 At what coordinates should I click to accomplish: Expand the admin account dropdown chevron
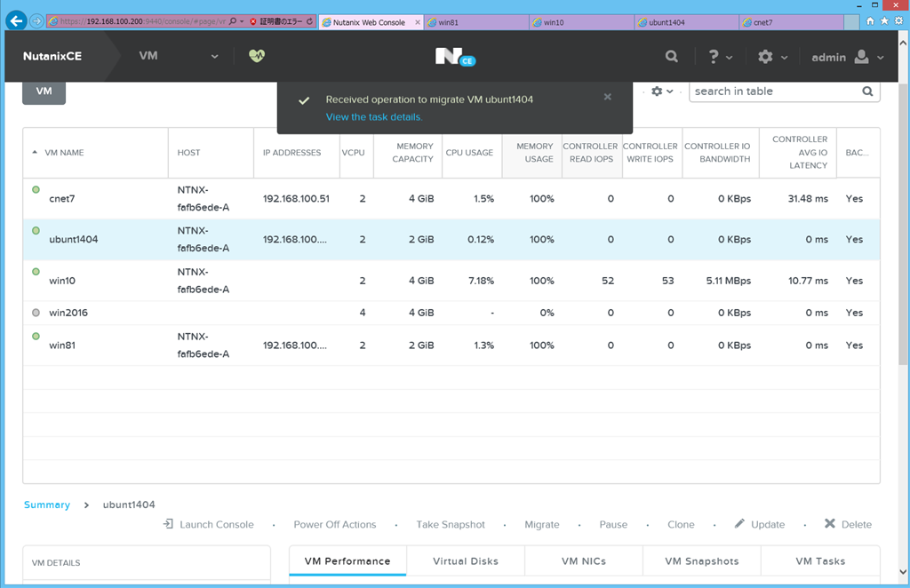[x=879, y=57]
